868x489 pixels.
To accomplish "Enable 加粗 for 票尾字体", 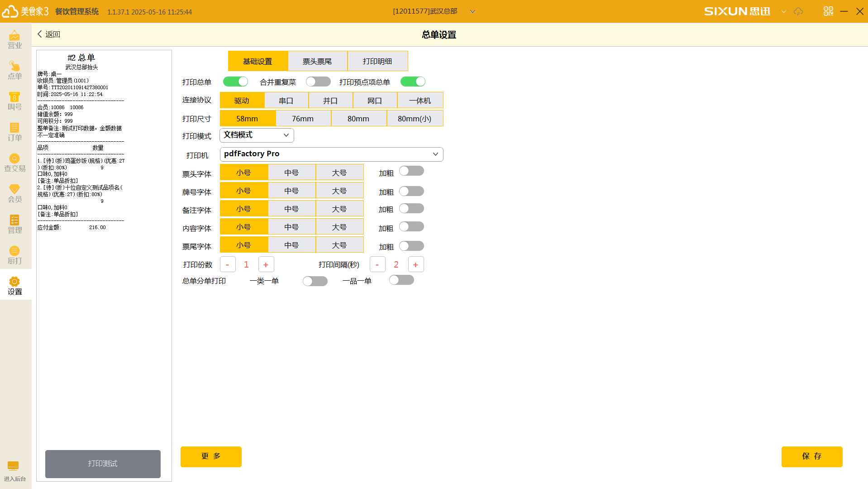I will click(x=411, y=246).
